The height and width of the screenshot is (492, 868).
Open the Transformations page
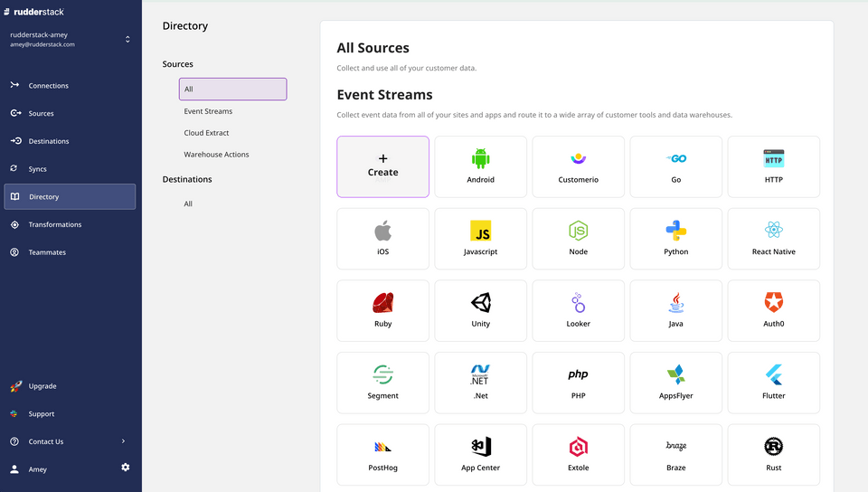pos(55,224)
